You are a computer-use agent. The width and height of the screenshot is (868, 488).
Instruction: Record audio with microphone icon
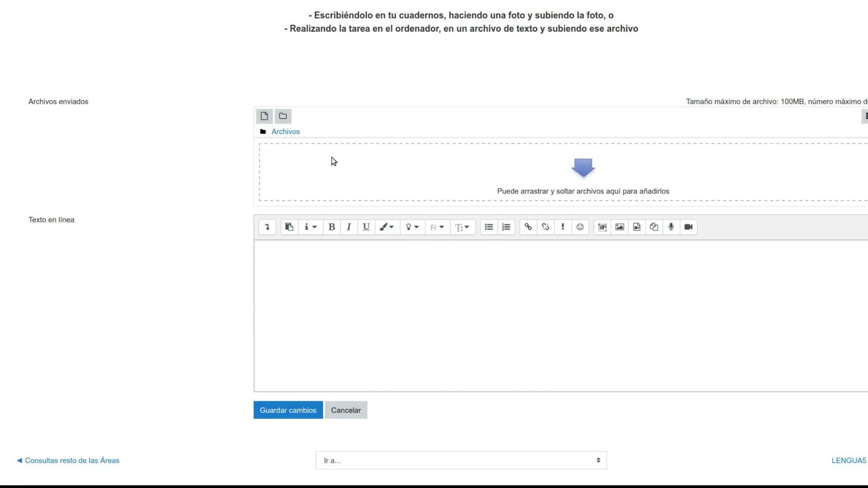point(671,227)
